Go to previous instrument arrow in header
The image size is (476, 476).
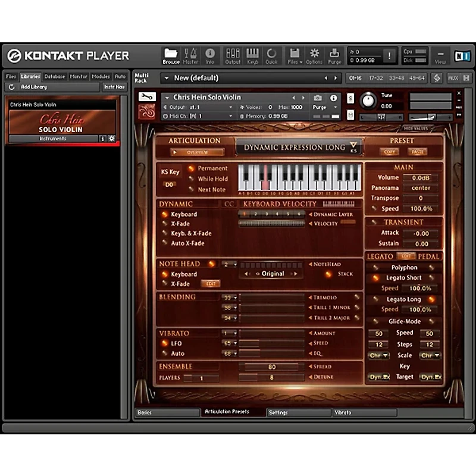[x=293, y=98]
